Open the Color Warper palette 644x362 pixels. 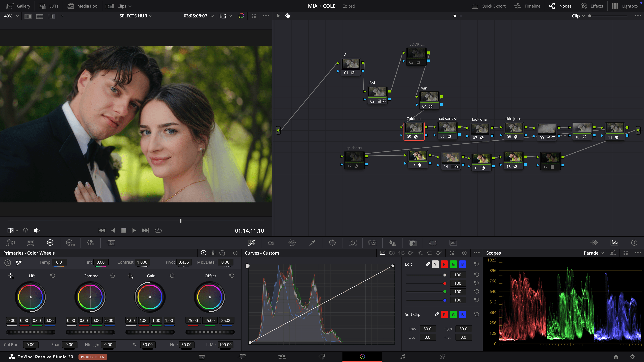point(292,243)
